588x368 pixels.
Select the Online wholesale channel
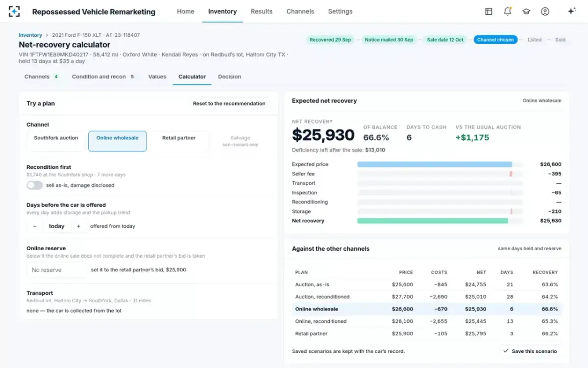118,141
